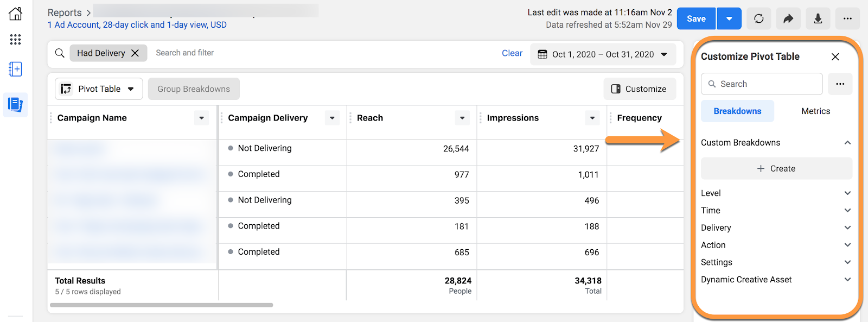Expand the Dynamic Creative Asset breakdown section
This screenshot has height=322, width=868.
(847, 280)
